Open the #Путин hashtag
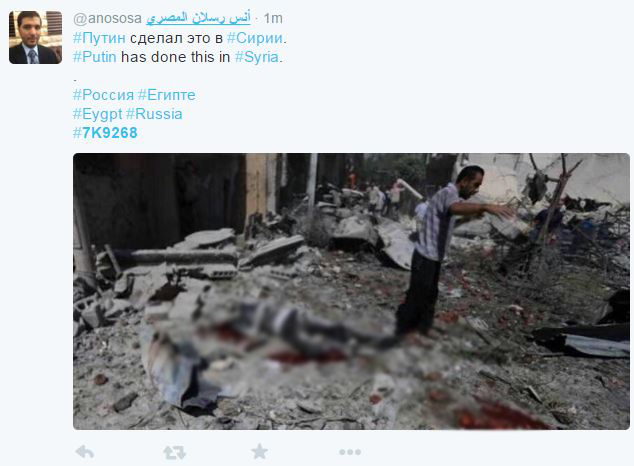The height and width of the screenshot is (466, 634). pyautogui.click(x=99, y=38)
